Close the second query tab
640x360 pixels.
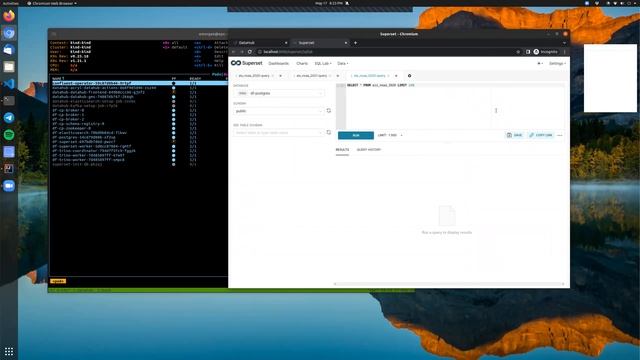coord(338,76)
